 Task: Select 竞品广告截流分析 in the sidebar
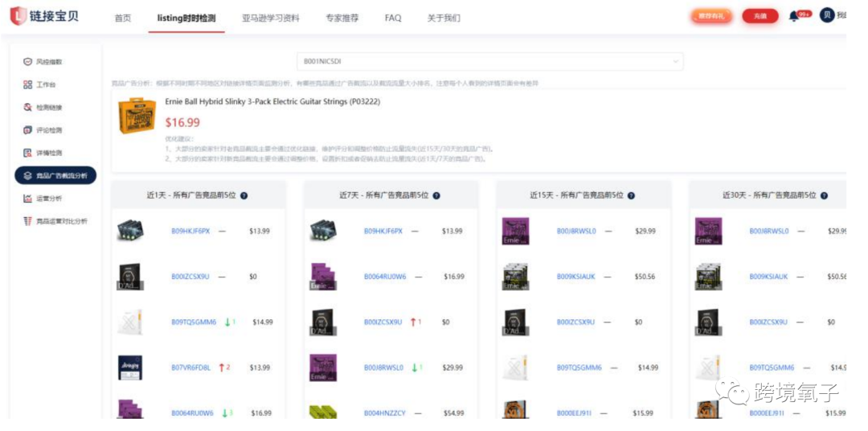(55, 175)
